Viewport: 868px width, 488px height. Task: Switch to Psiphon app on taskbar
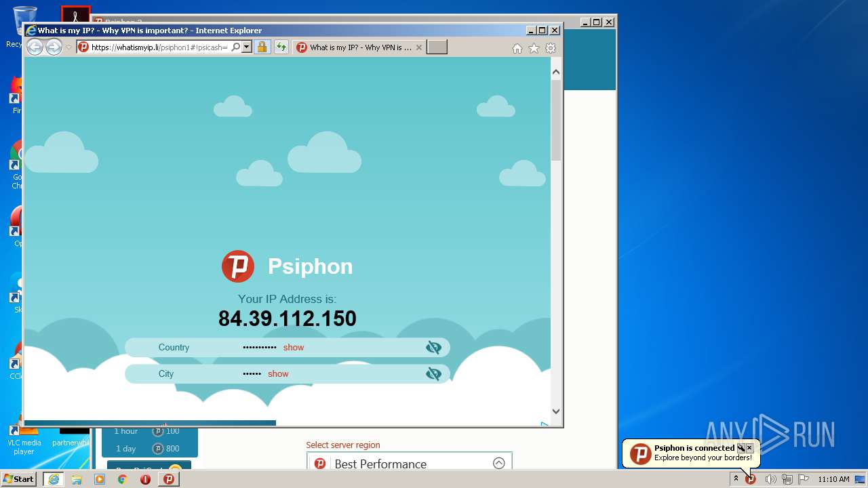pos(169,479)
